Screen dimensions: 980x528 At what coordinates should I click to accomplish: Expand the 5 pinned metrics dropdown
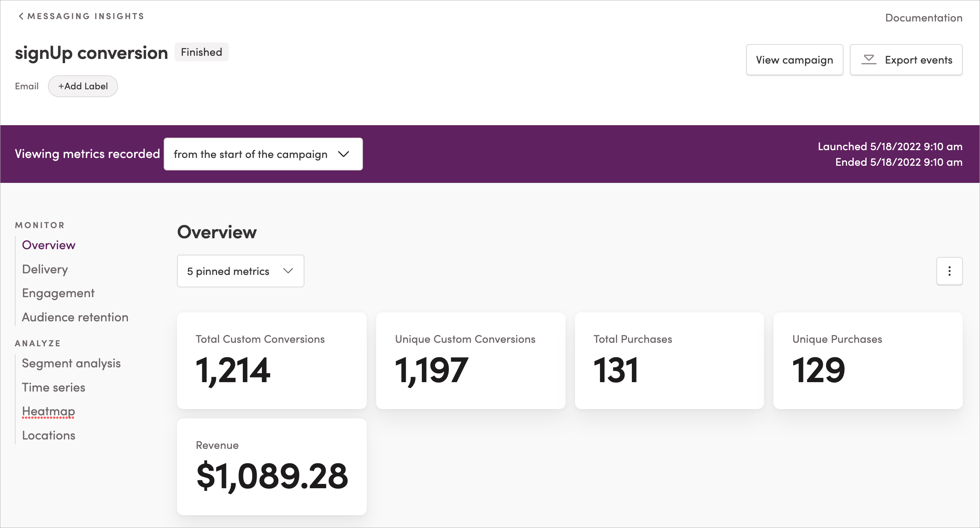[240, 271]
